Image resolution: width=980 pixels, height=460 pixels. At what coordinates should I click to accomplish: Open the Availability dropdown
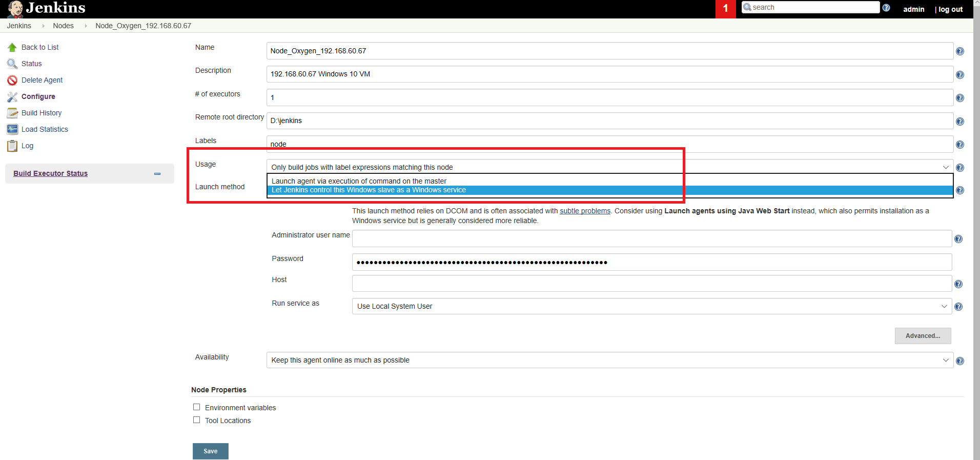(610, 360)
